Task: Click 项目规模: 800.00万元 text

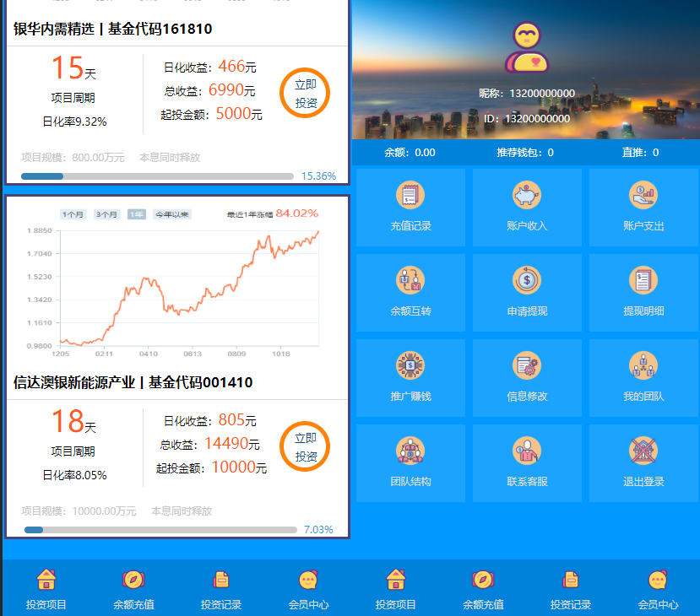Action: (x=73, y=158)
